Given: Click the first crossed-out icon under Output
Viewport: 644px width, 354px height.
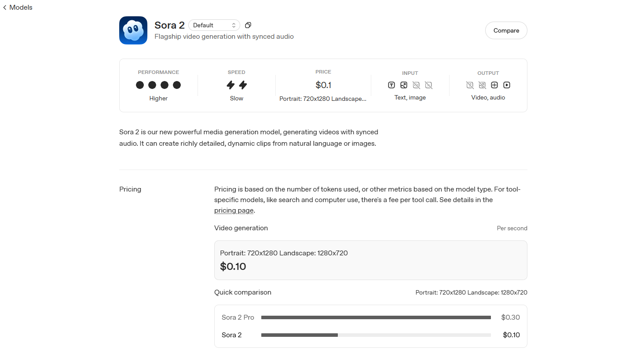Looking at the screenshot, I should tap(470, 85).
